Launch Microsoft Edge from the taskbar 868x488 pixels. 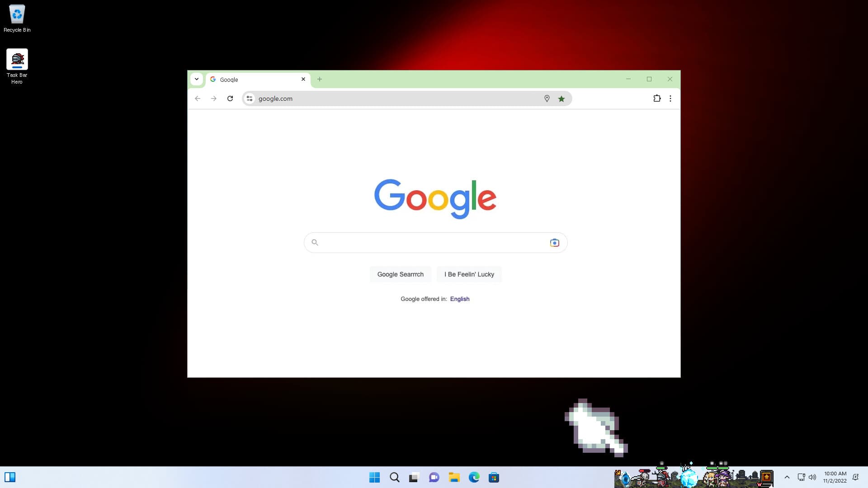(474, 477)
